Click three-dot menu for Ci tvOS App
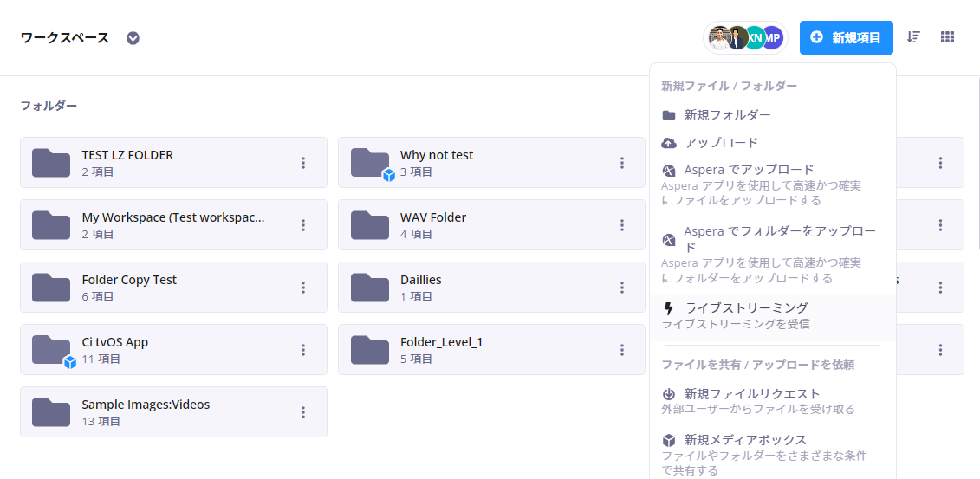This screenshot has width=980, height=479. (303, 350)
